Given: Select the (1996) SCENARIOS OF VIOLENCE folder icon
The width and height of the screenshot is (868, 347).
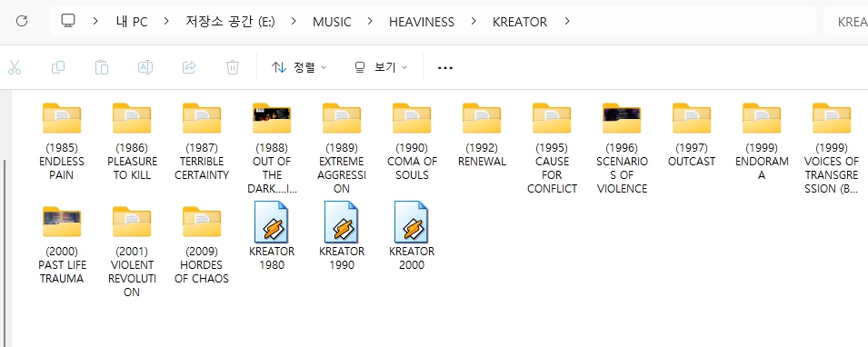Looking at the screenshot, I should pos(622,118).
